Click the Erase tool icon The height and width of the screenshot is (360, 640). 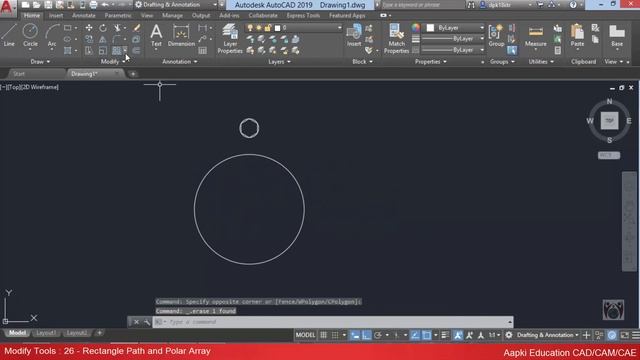click(136, 28)
